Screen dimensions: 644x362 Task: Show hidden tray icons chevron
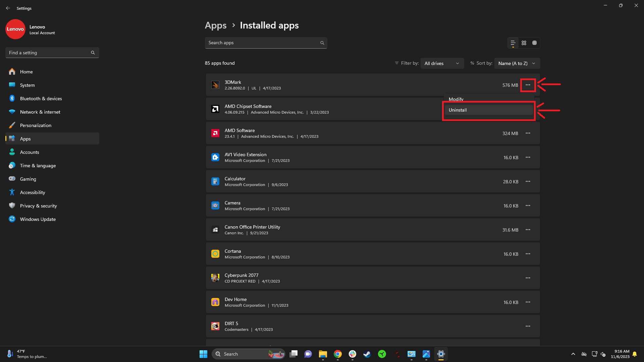pos(573,354)
